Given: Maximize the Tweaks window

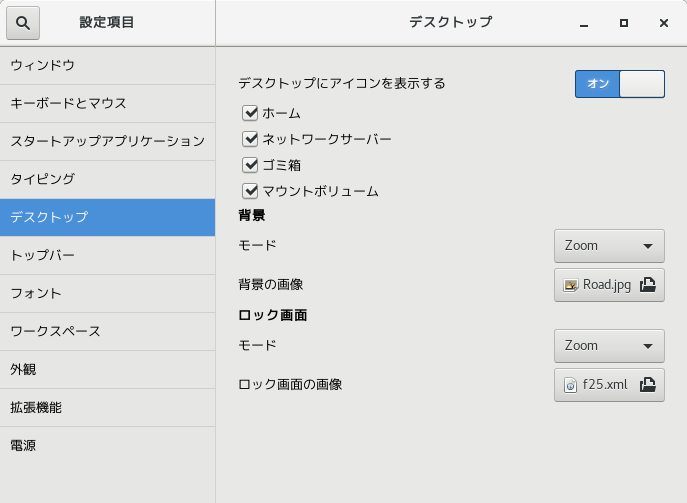Looking at the screenshot, I should pos(624,23).
